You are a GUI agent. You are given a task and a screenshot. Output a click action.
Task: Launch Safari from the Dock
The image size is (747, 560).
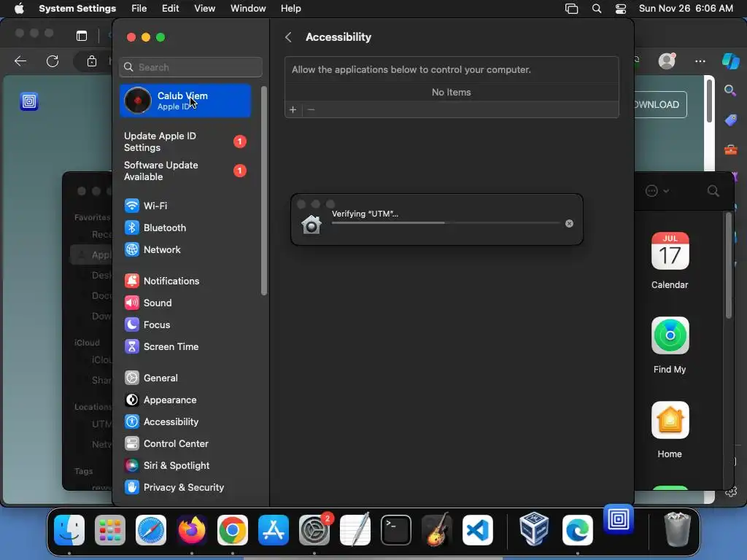tap(151, 530)
